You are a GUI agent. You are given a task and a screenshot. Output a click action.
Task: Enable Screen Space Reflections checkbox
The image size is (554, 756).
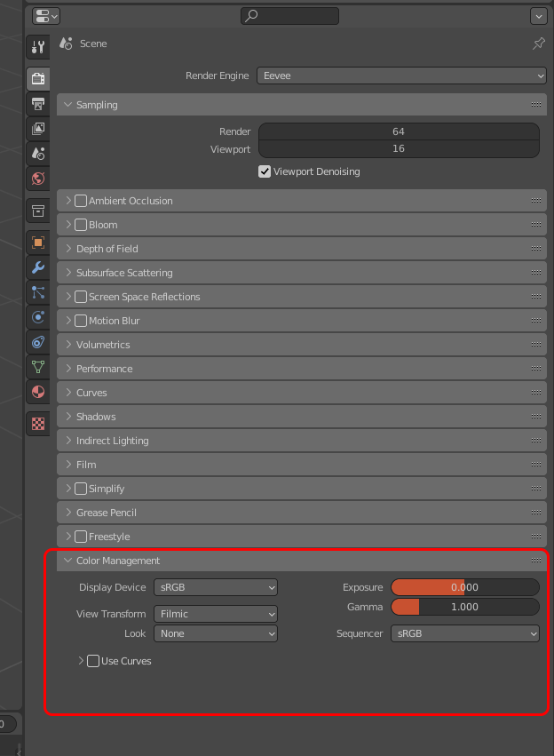pos(81,297)
